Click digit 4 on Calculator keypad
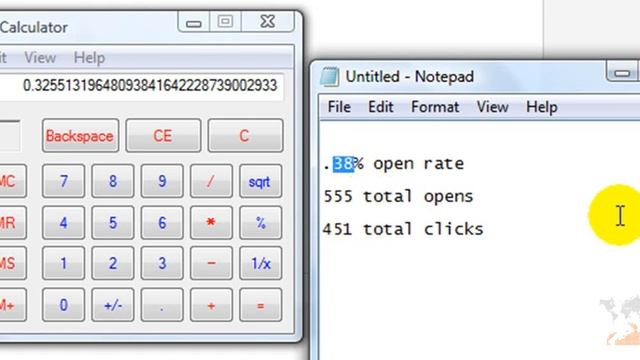This screenshot has width=640, height=360. coord(63,222)
